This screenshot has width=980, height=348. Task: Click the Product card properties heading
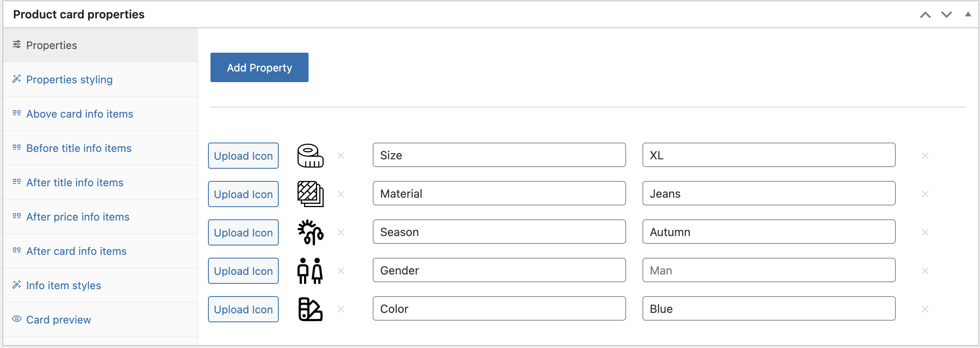pyautogui.click(x=79, y=14)
